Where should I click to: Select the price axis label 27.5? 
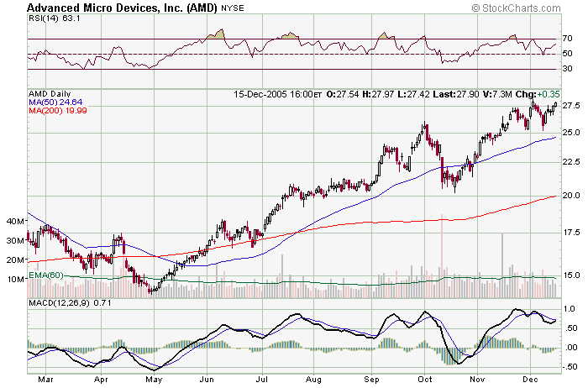[571, 105]
